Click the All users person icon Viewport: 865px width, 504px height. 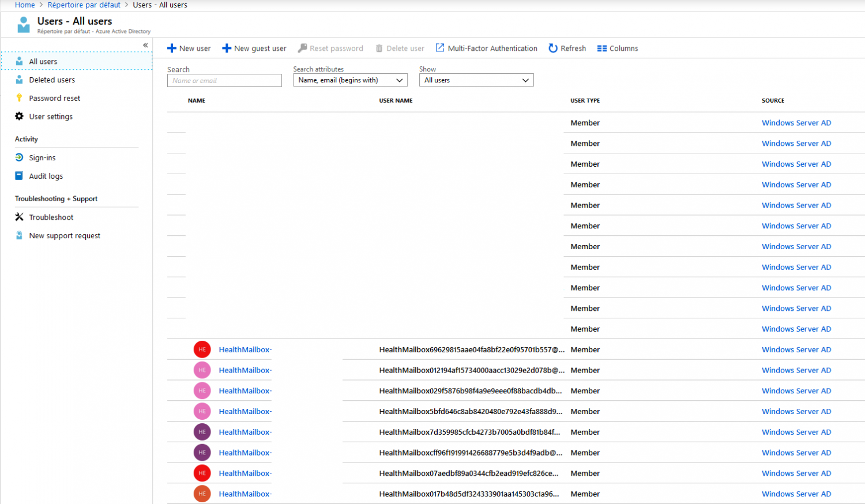pos(19,61)
